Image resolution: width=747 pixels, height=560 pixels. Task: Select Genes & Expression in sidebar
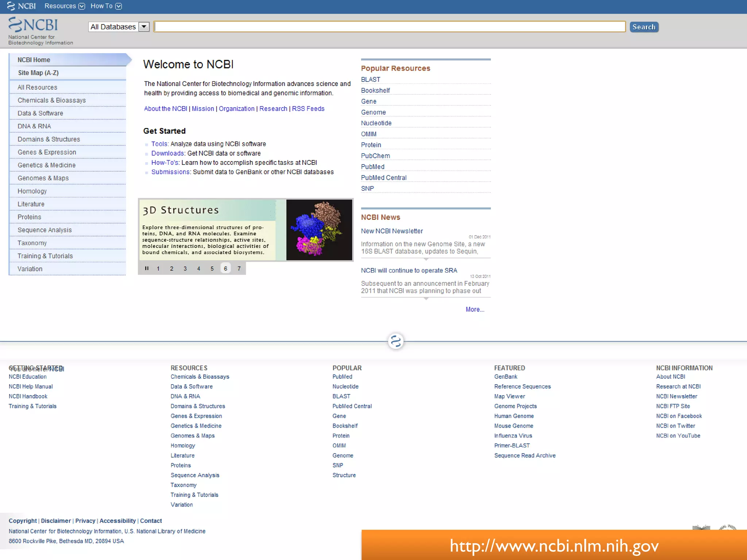[x=68, y=152]
